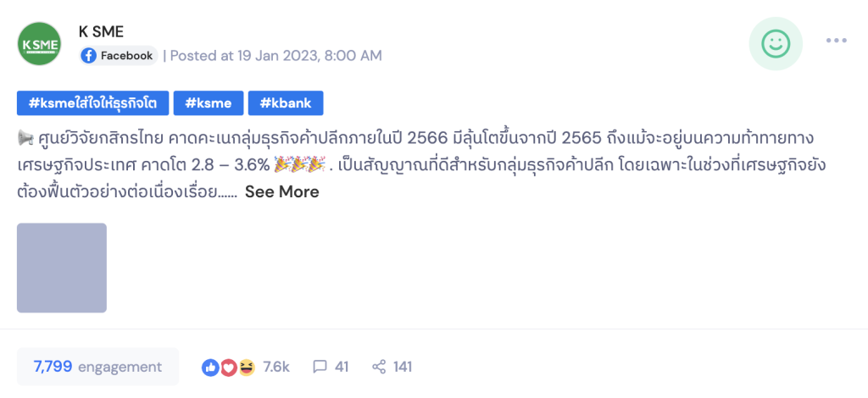Click the megaphone emoji starting the post
The width and height of the screenshot is (868, 398).
tap(24, 137)
